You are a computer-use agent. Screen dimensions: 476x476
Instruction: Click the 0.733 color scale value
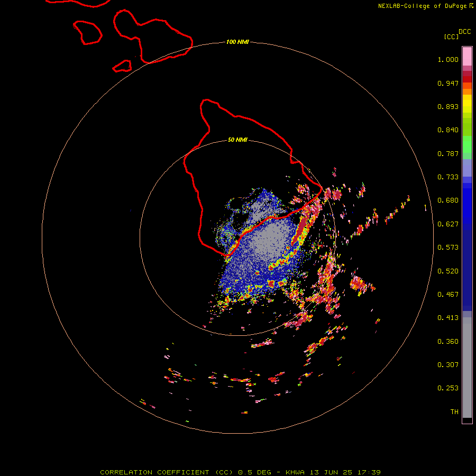point(448,177)
